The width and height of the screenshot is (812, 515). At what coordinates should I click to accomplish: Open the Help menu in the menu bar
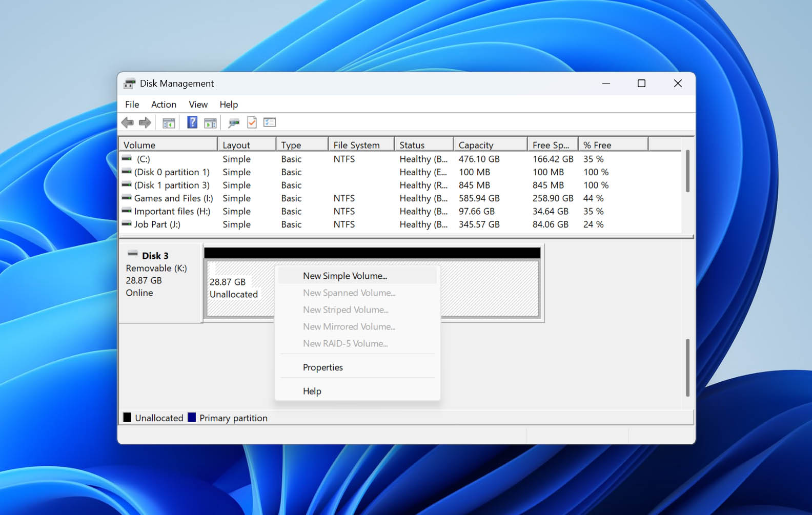[x=229, y=105]
